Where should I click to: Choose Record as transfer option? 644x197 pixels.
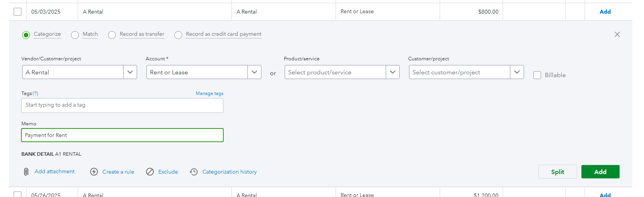pos(112,35)
